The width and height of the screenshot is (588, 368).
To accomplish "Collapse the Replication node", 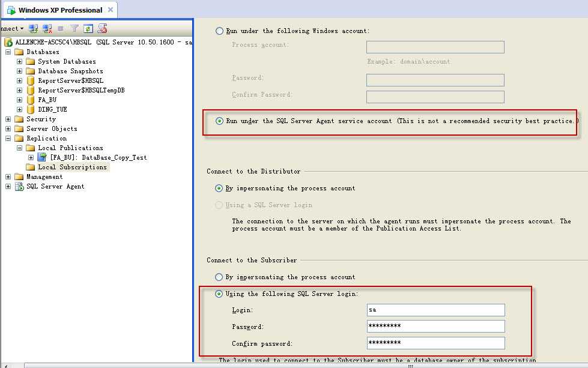I will pos(8,138).
